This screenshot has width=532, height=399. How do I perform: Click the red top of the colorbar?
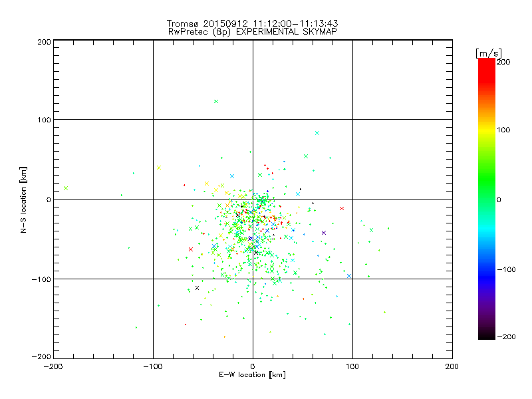tap(487, 62)
